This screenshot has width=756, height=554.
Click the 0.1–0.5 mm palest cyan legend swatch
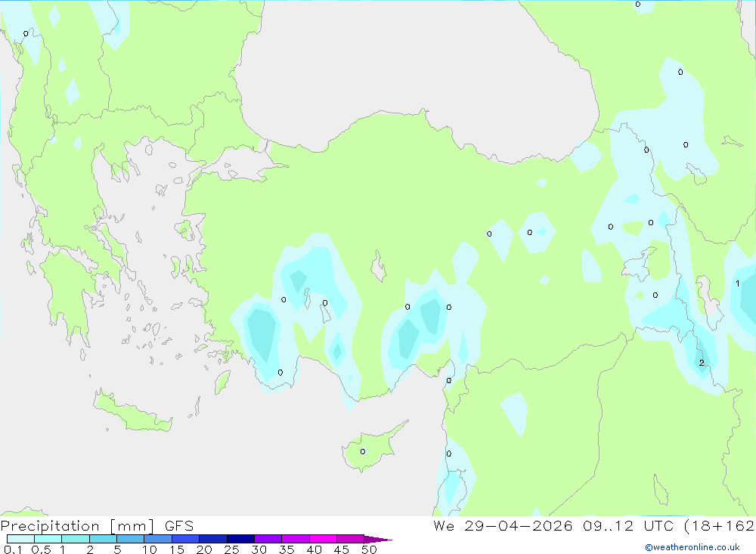point(20,539)
